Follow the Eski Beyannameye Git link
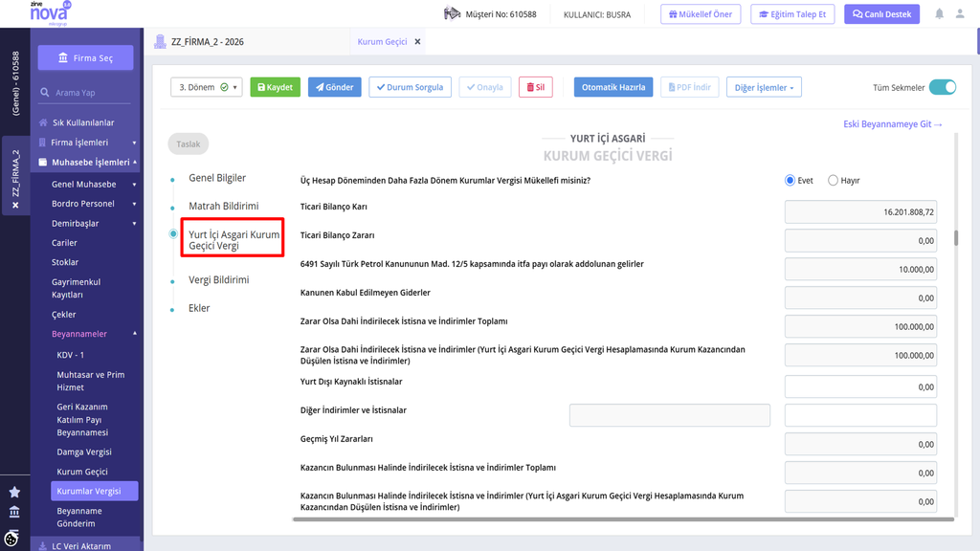This screenshot has width=980, height=551. [x=893, y=124]
